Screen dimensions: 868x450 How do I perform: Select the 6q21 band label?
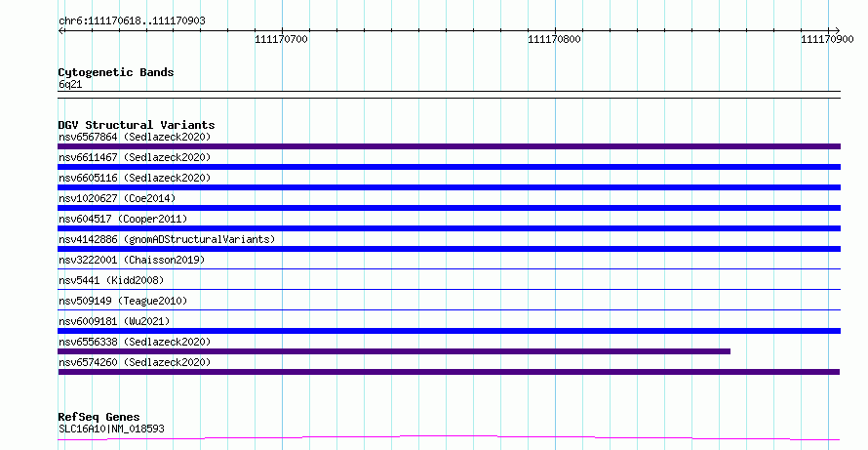point(70,84)
